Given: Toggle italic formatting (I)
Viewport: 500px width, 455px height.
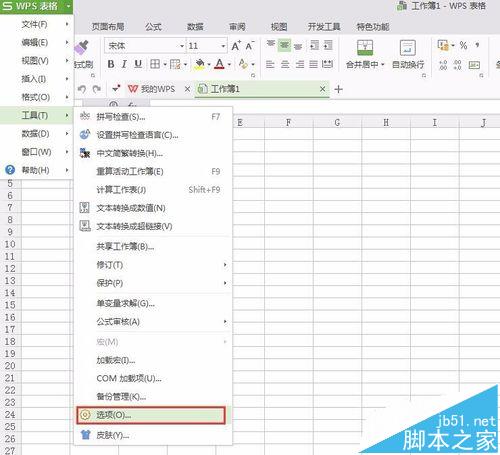Looking at the screenshot, I should tap(124, 64).
